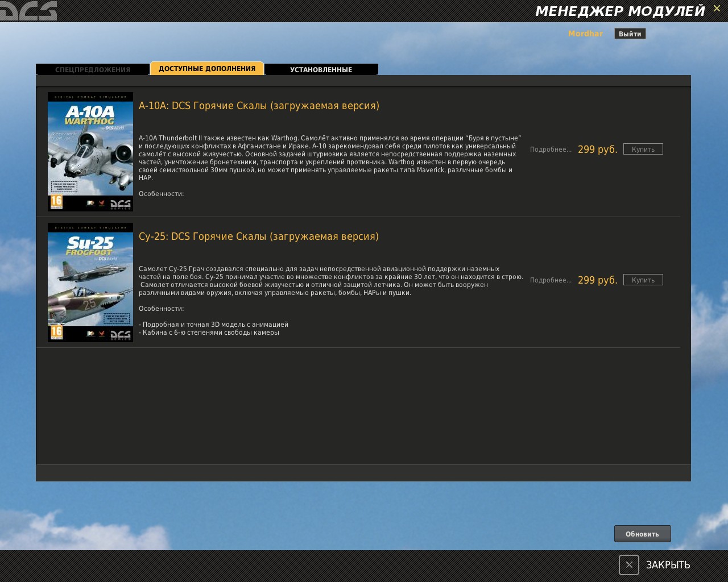Image resolution: width=728 pixels, height=582 pixels.
Task: Click the Кабина с 6-ю степенями line
Action: coord(209,332)
